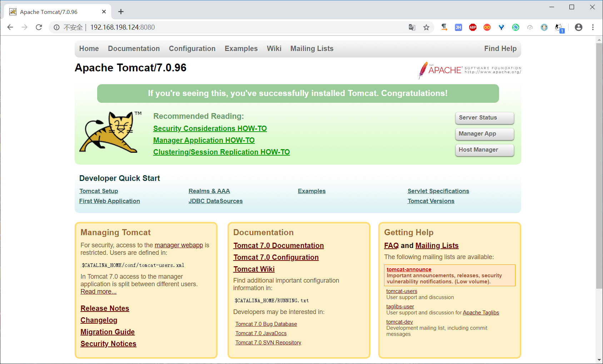The height and width of the screenshot is (364, 603).
Task: Click the pilcrow paragraph extension icon
Action: point(444,27)
